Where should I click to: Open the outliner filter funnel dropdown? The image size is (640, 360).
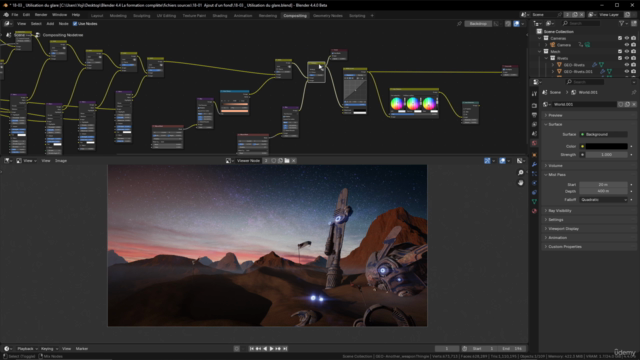click(x=623, y=24)
